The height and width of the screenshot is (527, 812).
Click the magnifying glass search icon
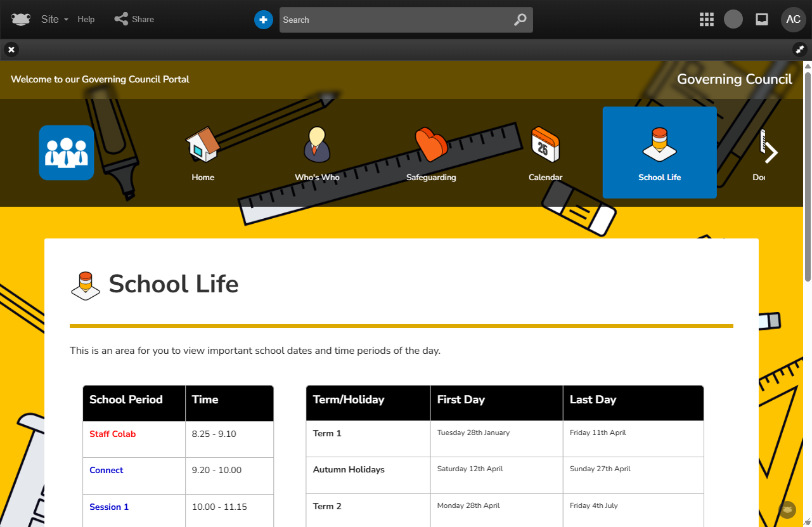[x=520, y=20]
